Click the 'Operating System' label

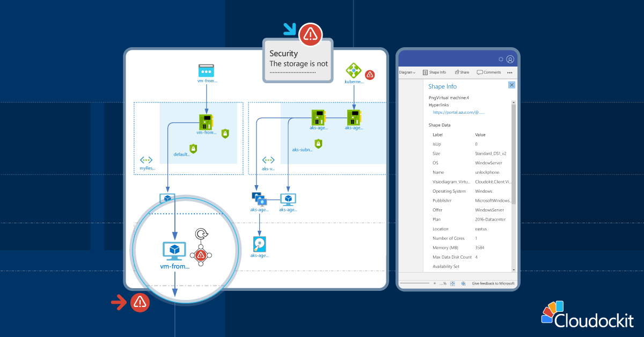coord(449,191)
